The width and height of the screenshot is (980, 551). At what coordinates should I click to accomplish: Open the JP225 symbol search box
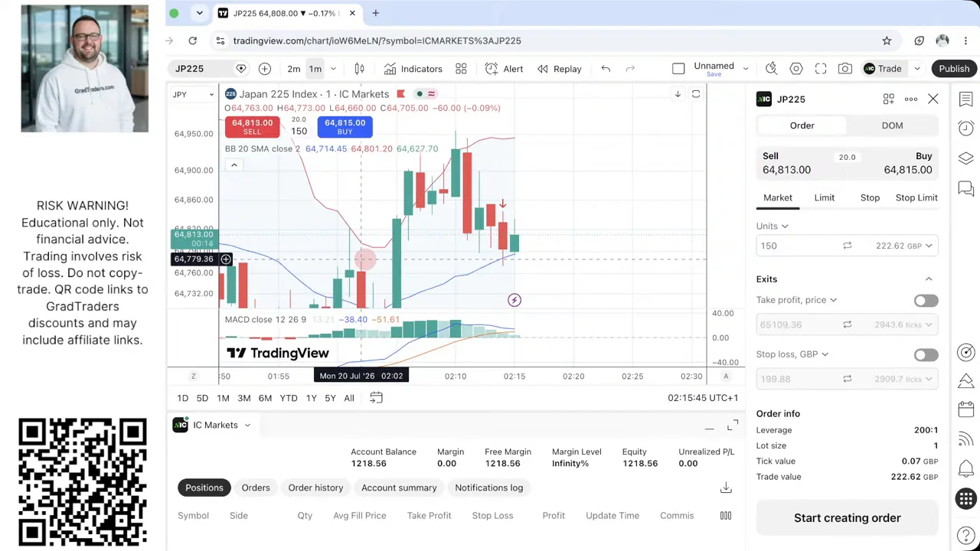(x=201, y=69)
